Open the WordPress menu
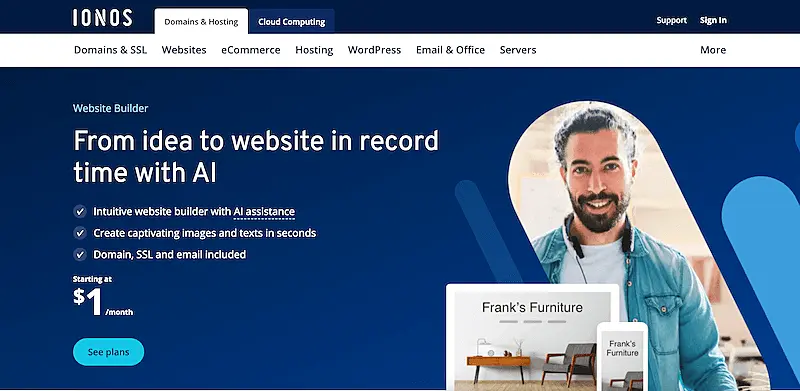The image size is (800, 391). click(x=374, y=50)
